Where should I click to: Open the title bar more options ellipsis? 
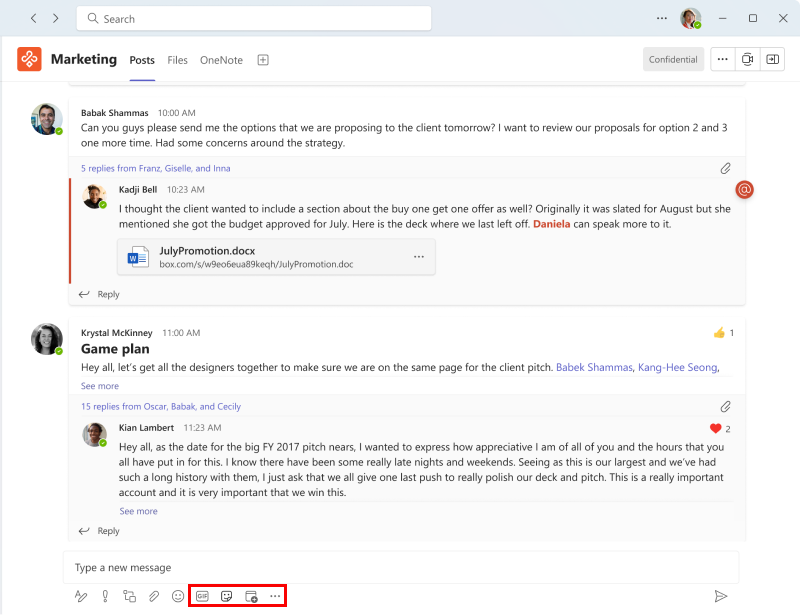(x=662, y=18)
